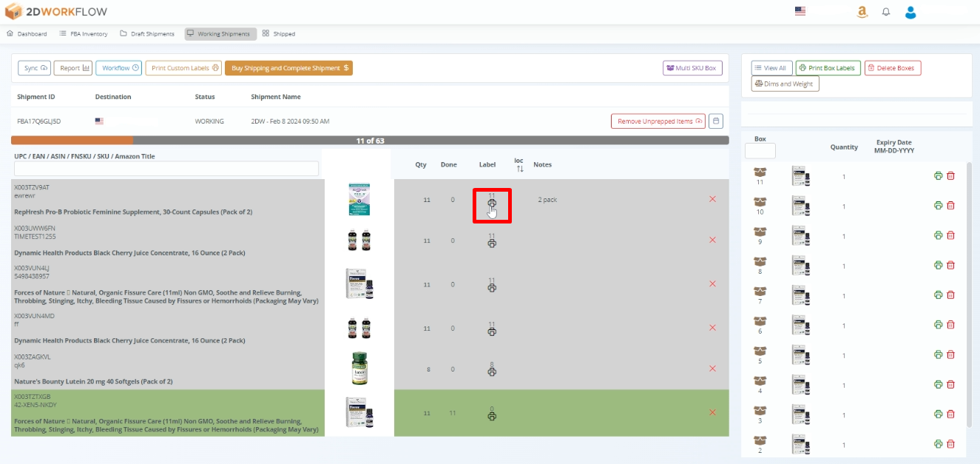The image size is (980, 464).
Task: Print labels for RepHresh Pro-B Probiotic row
Action: pos(492,204)
